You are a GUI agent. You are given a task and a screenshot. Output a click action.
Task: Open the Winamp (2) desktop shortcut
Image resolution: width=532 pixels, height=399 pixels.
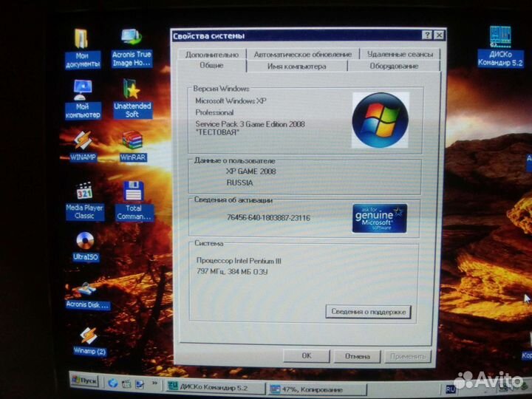pyautogui.click(x=89, y=338)
